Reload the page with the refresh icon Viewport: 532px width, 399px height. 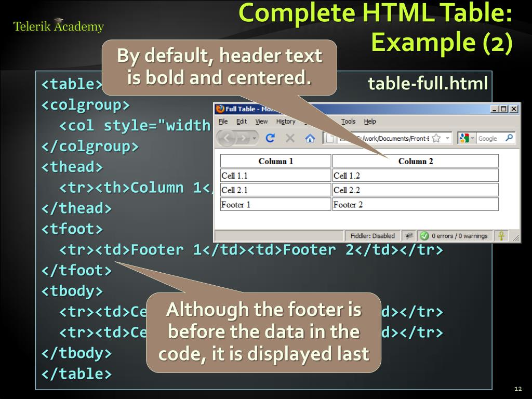coord(270,138)
